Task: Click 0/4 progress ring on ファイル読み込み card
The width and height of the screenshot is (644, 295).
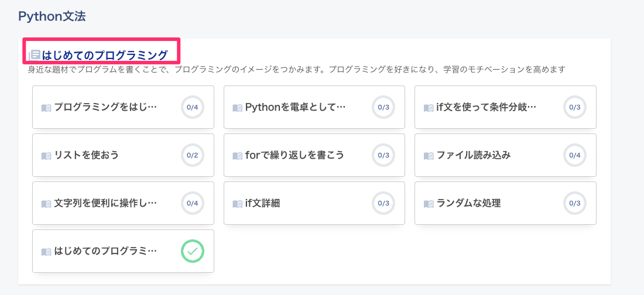Action: (574, 155)
